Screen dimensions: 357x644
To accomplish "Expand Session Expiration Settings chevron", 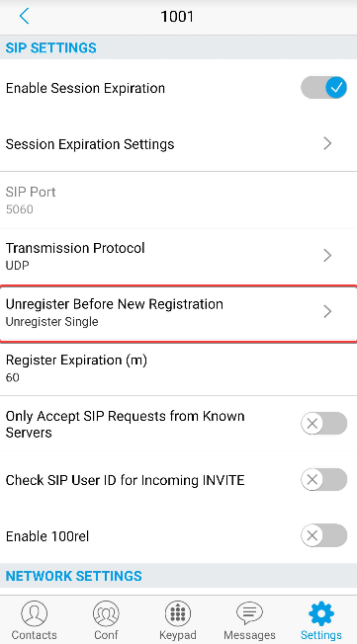I will [x=327, y=144].
